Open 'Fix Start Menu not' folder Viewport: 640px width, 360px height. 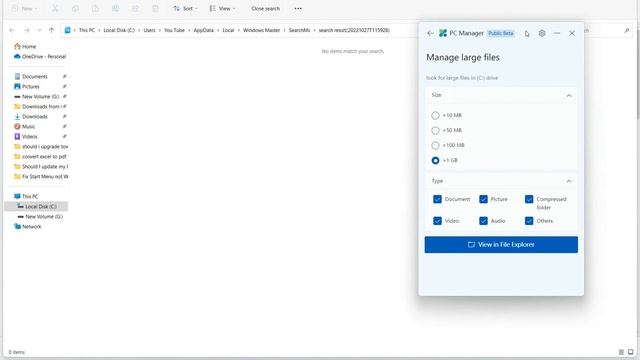click(x=41, y=176)
